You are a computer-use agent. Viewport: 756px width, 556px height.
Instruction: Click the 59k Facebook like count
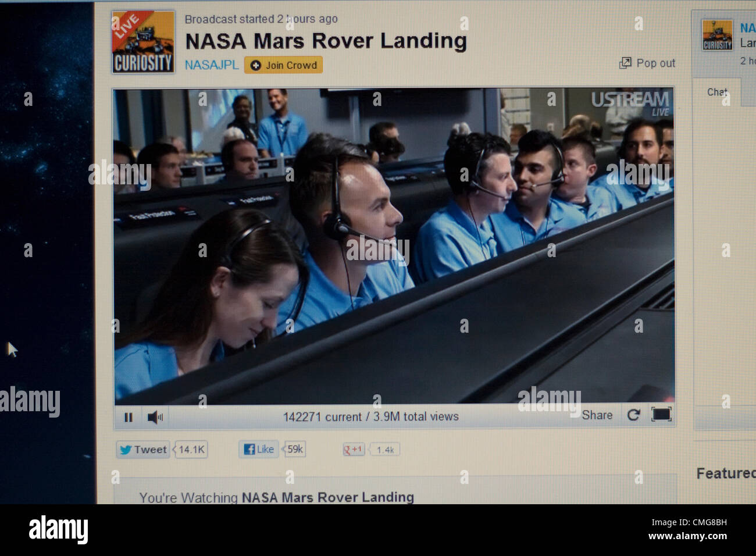point(295,449)
